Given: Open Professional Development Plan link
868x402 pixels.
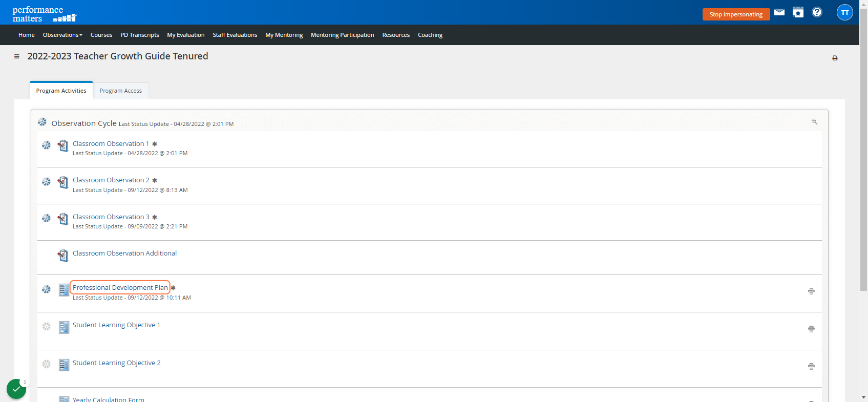Looking at the screenshot, I should pyautogui.click(x=120, y=288).
